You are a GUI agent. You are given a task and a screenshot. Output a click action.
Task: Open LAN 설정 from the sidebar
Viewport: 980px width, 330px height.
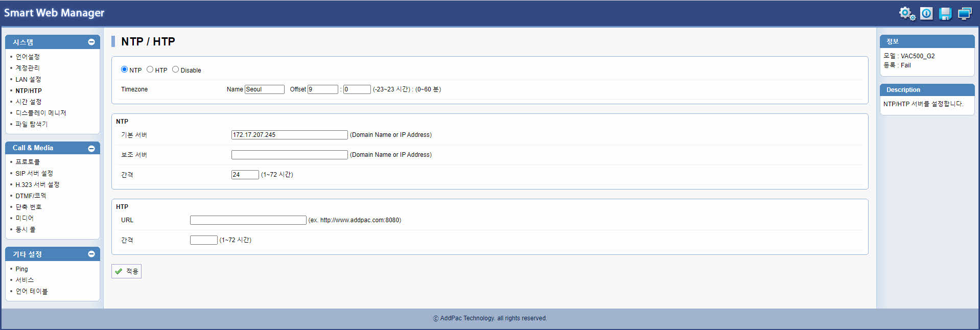click(28, 79)
